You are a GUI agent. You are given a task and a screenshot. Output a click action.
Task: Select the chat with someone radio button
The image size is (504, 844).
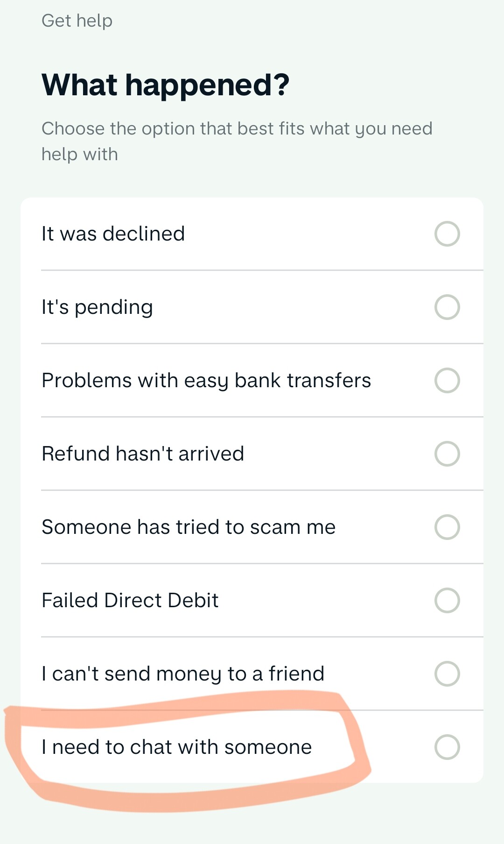447,747
